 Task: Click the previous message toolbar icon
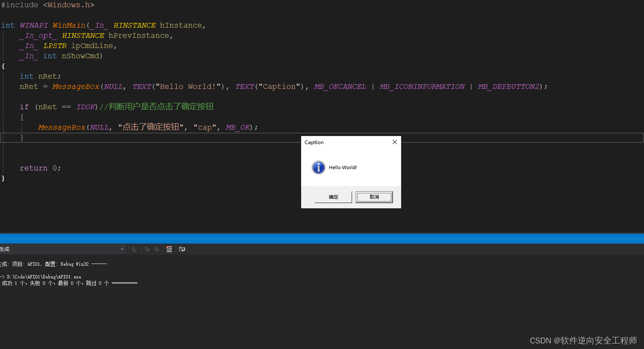click(147, 249)
